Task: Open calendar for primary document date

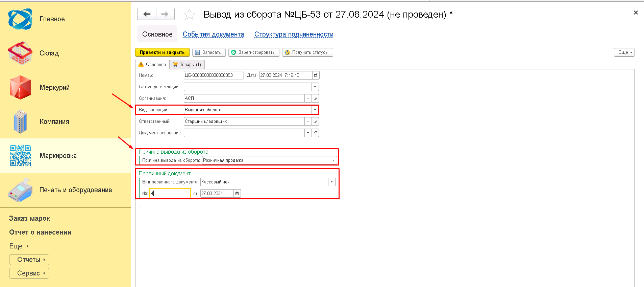Action: tap(237, 194)
